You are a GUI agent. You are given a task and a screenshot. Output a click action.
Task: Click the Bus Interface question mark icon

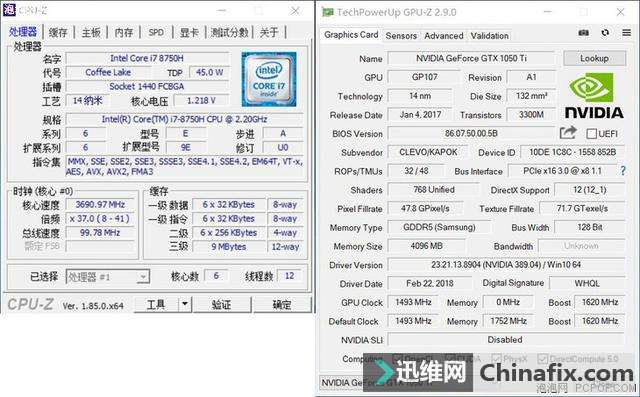(623, 171)
